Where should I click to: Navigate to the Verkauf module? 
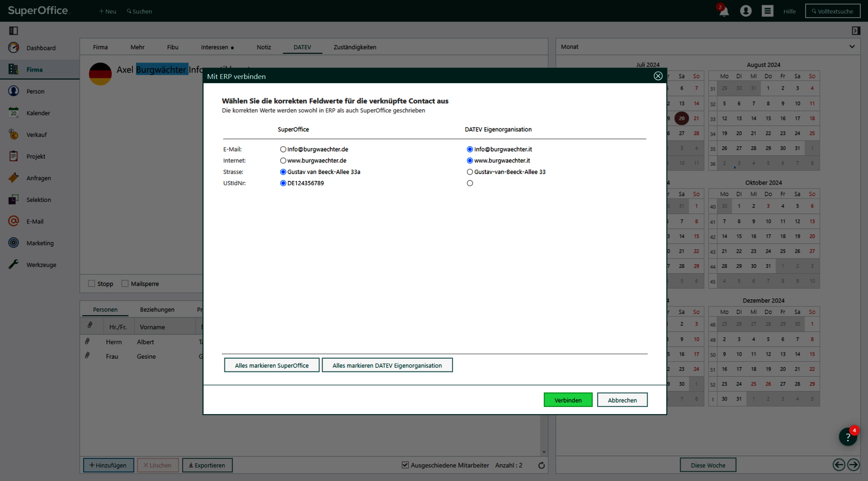pos(36,134)
